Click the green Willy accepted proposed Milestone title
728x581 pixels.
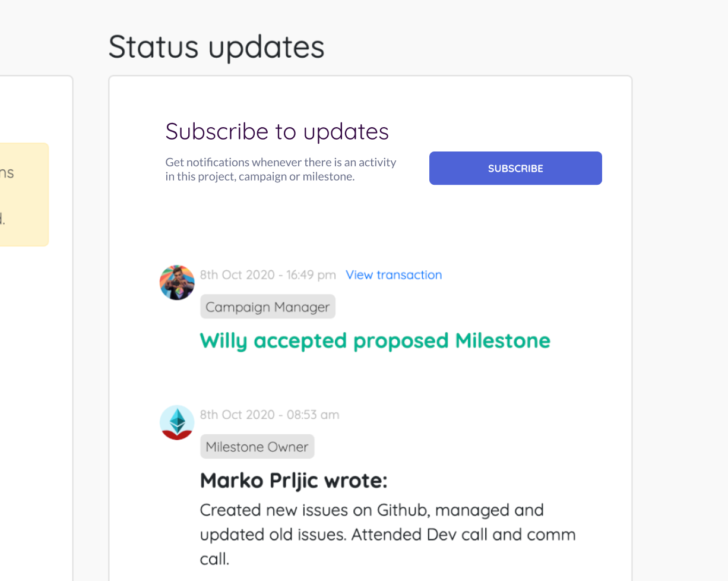(375, 340)
